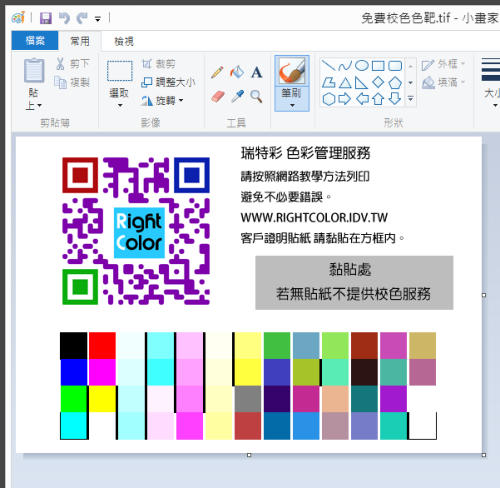Viewport: 500px width, 488px height.
Task: Pick the Color picker eyedropper tool
Action: coord(237,96)
